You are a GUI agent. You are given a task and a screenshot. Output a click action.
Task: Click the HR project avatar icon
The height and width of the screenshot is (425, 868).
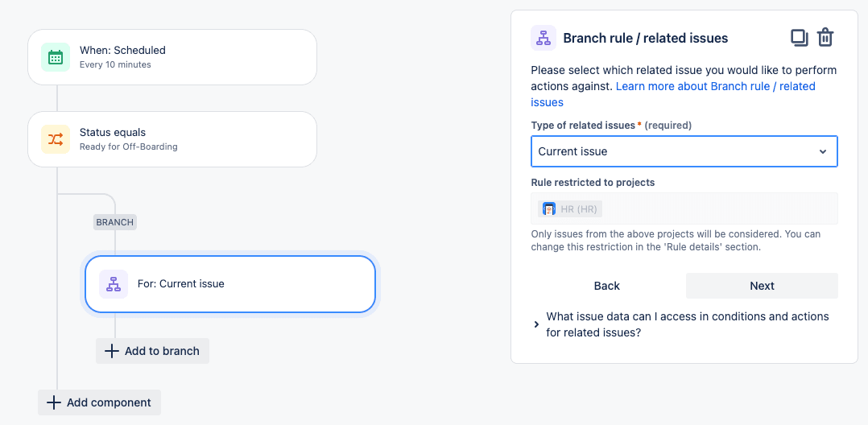tap(549, 209)
